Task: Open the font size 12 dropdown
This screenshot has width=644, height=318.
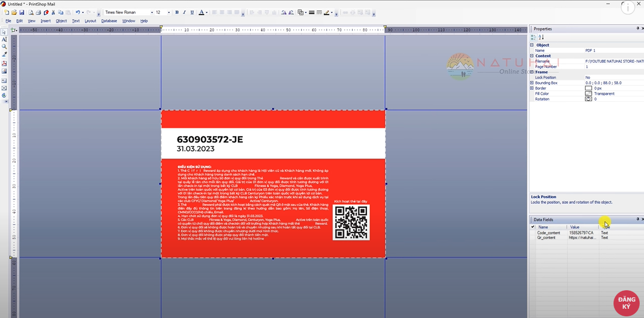Action: pyautogui.click(x=169, y=12)
